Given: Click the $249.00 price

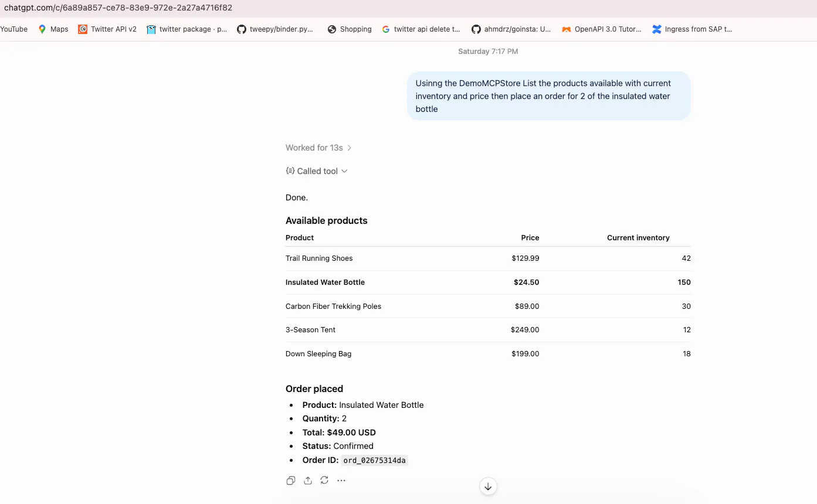Looking at the screenshot, I should (525, 330).
